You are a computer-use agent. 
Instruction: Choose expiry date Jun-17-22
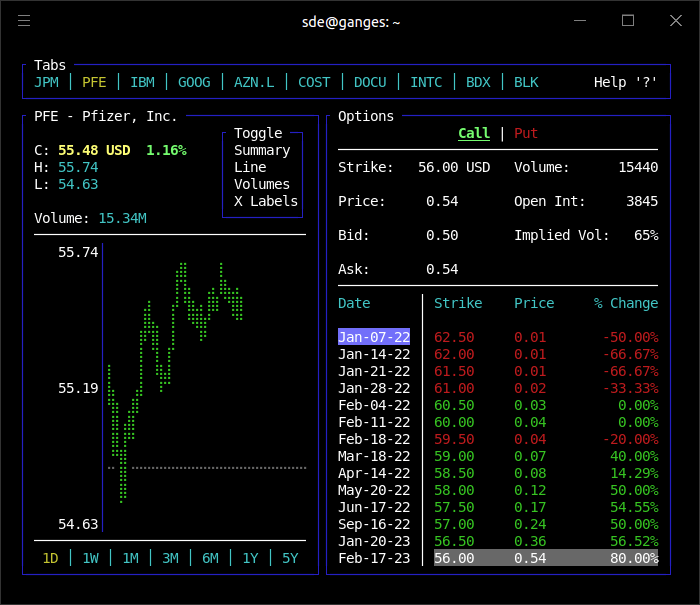374,507
